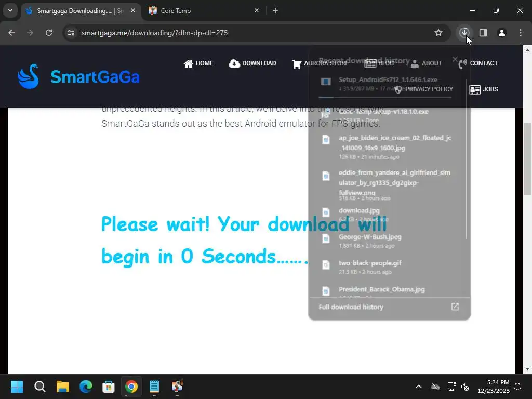The height and width of the screenshot is (399, 532).
Task: Open a new tab with plus button
Action: 275,10
